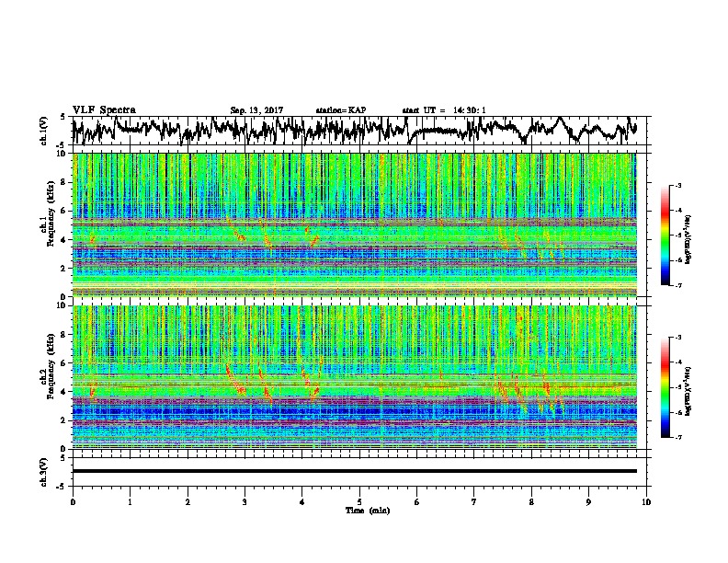
Task: Click the ch.1 voltage waveform trace
Action: tap(355, 130)
